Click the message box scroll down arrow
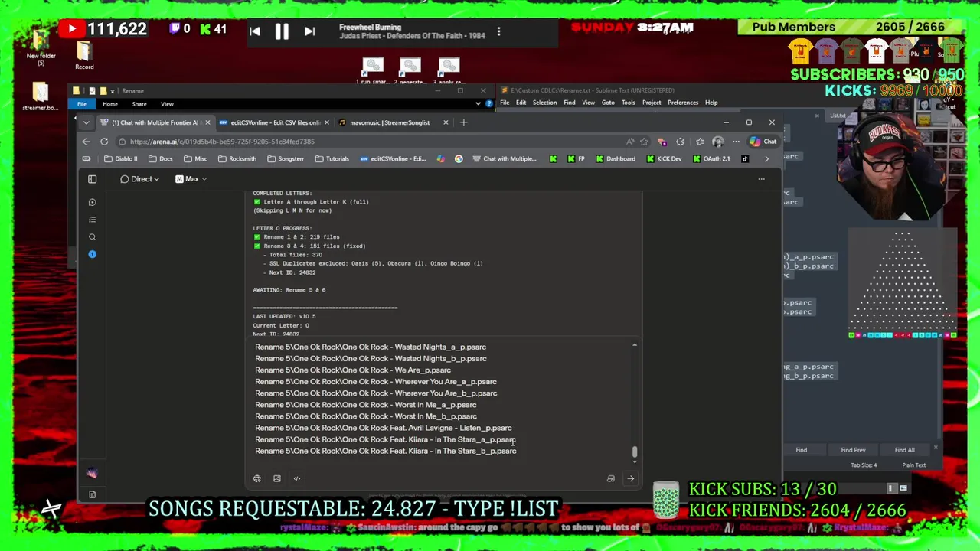Image resolution: width=980 pixels, height=551 pixels. (634, 461)
